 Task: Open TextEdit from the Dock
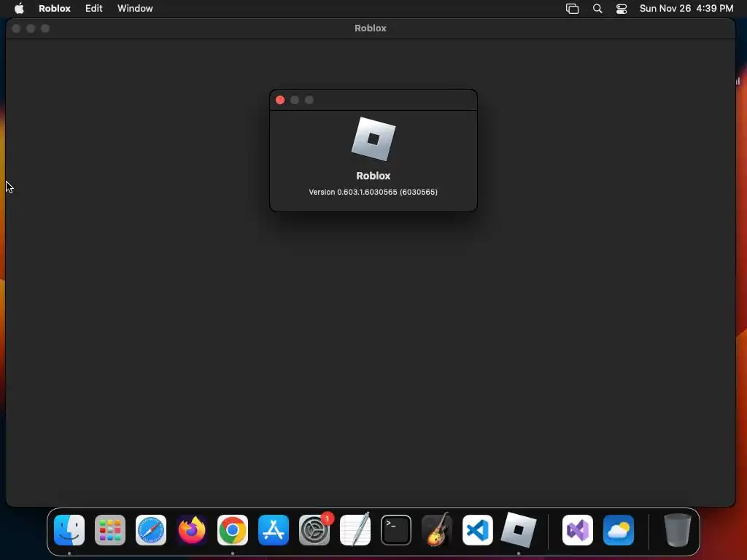[x=355, y=530]
